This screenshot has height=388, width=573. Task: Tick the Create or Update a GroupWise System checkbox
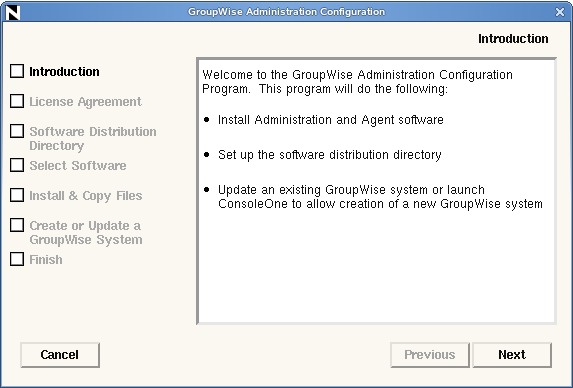(17, 225)
